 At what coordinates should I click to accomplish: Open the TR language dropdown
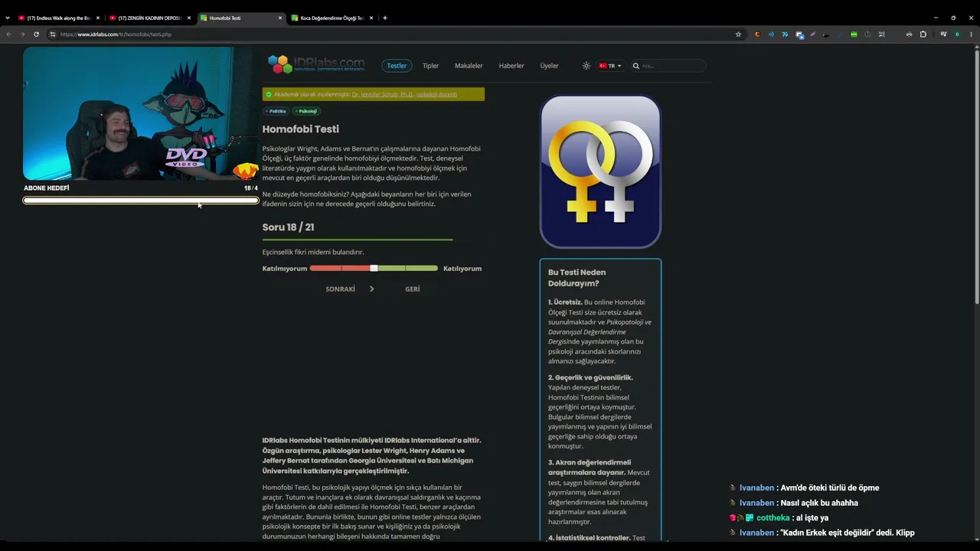pyautogui.click(x=610, y=66)
